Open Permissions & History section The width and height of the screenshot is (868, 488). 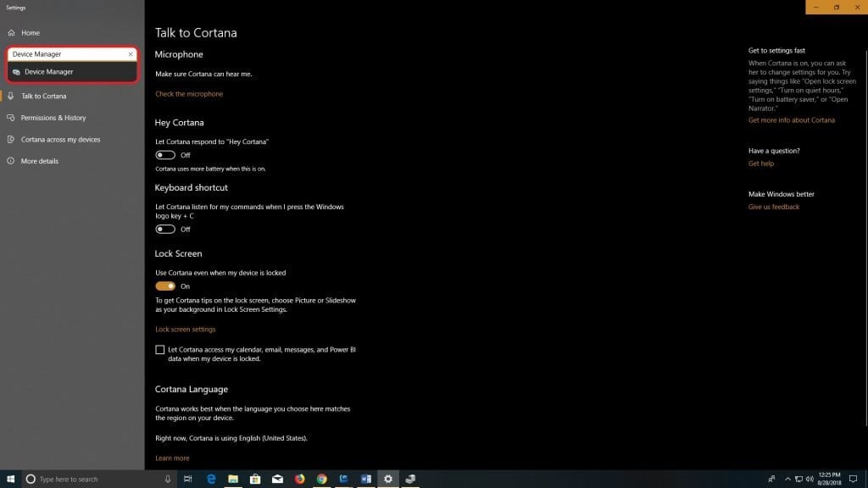point(53,118)
